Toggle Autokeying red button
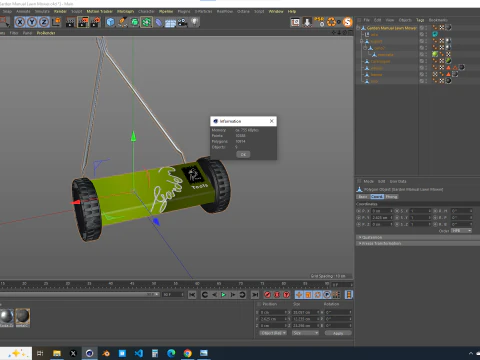Image resolution: width=480 pixels, height=360 pixels. click(277, 295)
